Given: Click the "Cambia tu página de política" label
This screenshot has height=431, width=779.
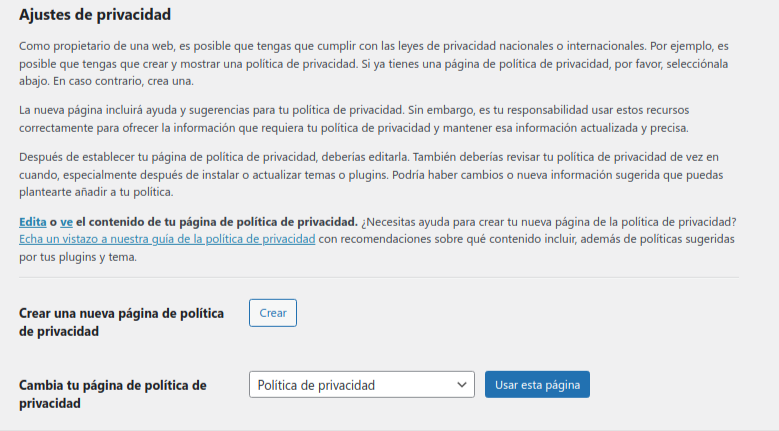Looking at the screenshot, I should [x=113, y=385].
